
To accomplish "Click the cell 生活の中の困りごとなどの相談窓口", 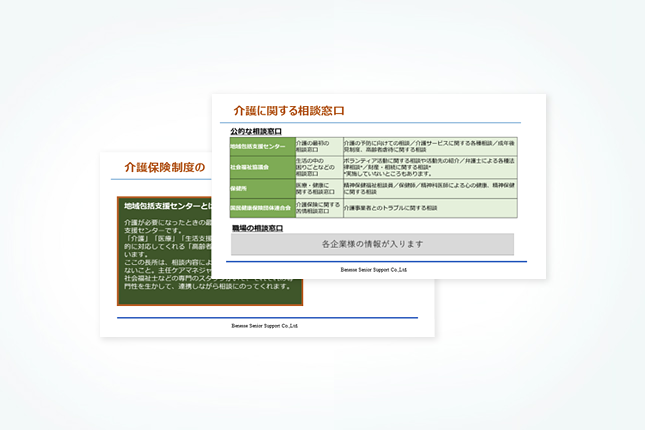I will (x=319, y=167).
